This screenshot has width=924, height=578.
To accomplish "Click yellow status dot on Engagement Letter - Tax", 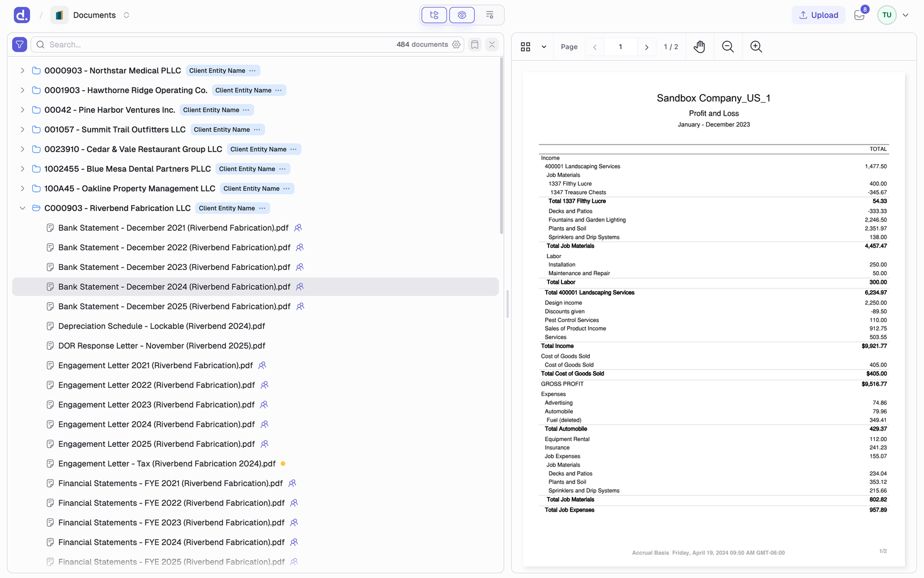I will [283, 464].
